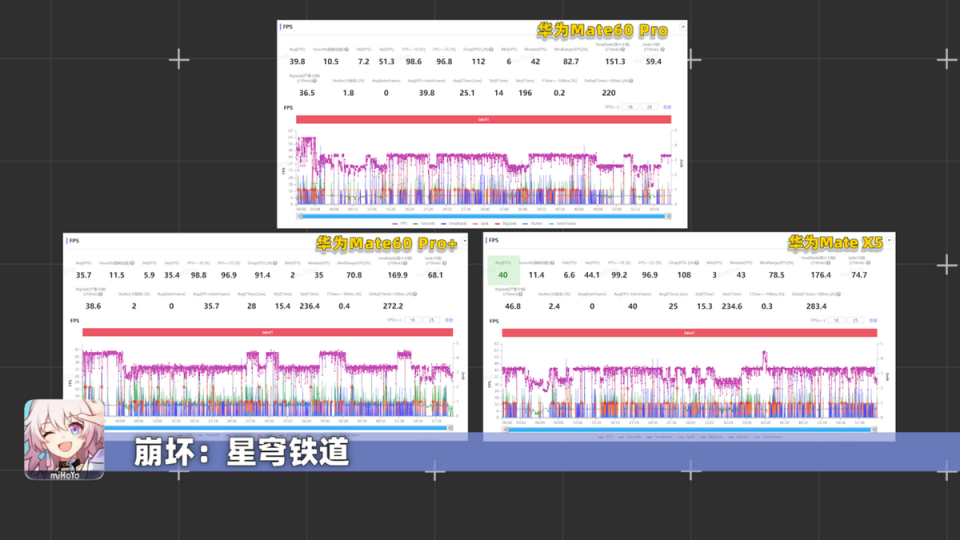This screenshot has width=960, height=540.
Task: Click left handle of Mate60 Pro time range slider
Action: coord(299,216)
